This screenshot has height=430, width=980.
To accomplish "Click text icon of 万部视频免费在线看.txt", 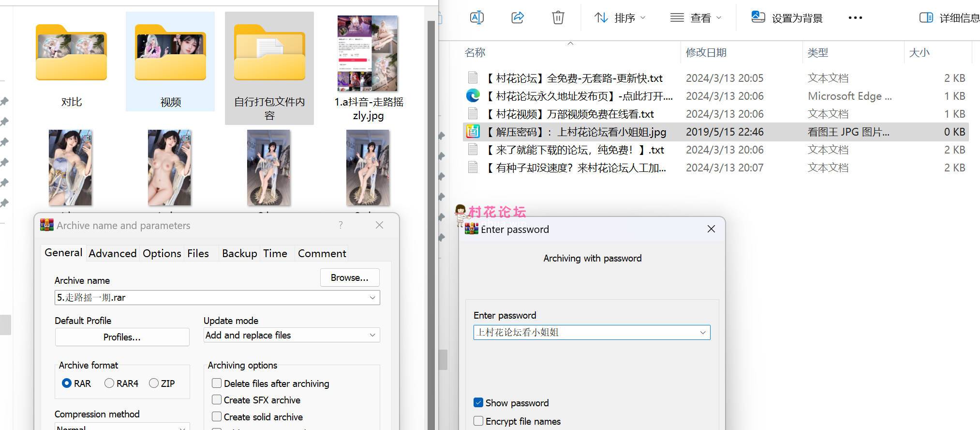I will 473,114.
